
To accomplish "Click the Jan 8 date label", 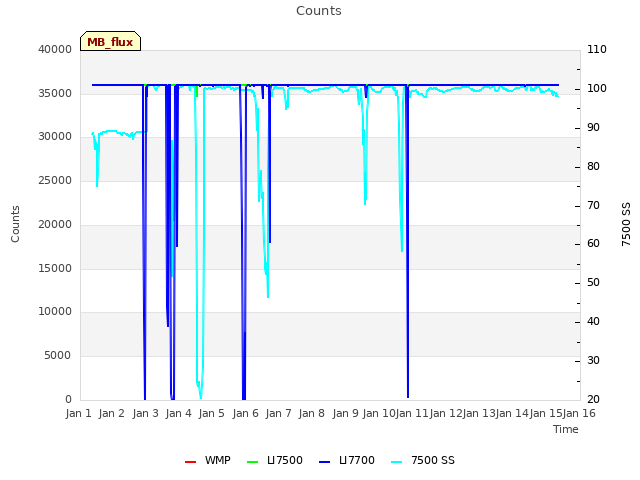I will coord(311,413).
